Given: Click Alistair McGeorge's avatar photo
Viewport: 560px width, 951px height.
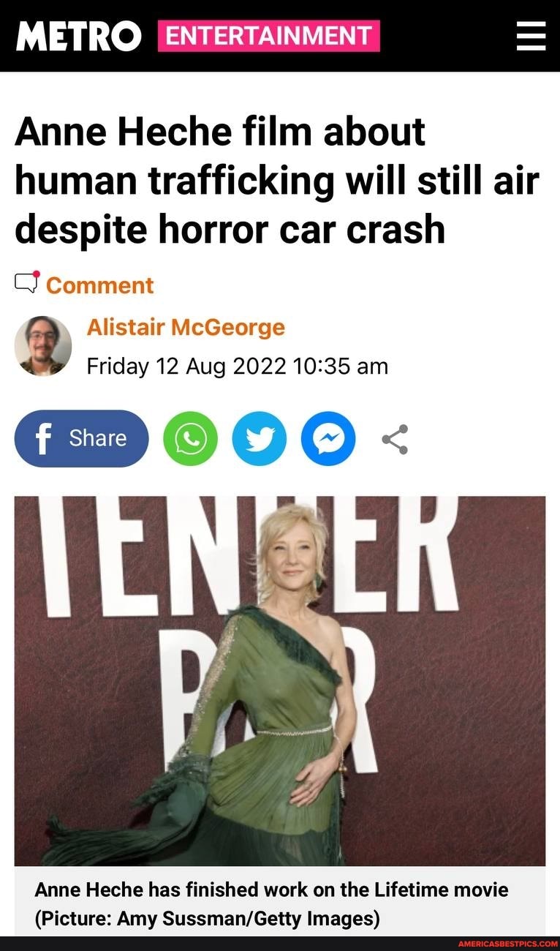Looking at the screenshot, I should tap(43, 346).
